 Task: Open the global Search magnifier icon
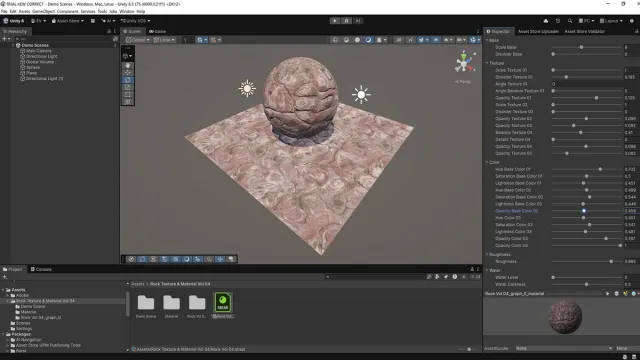570,21
